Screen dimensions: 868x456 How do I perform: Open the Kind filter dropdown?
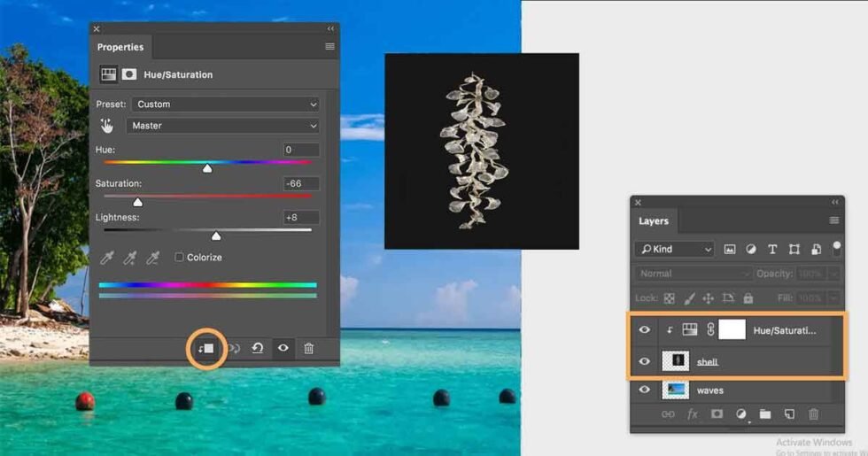(674, 250)
